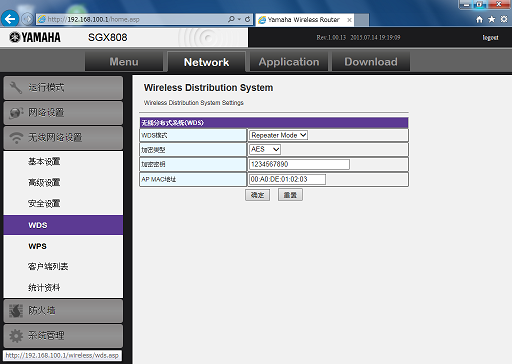Screen dimensions: 512x364
Task: Click Wi-Fi icon beside 无线网络设置
Action: point(16,137)
